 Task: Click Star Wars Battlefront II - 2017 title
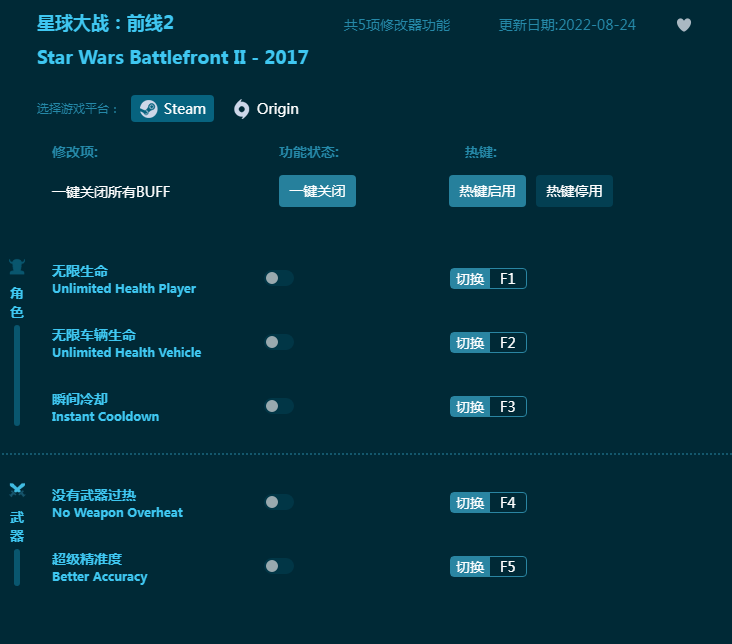pos(173,57)
